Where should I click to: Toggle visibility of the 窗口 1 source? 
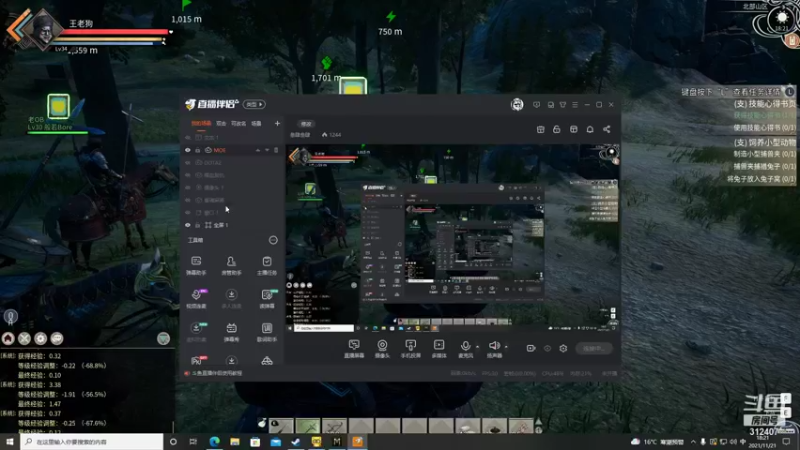(188, 212)
